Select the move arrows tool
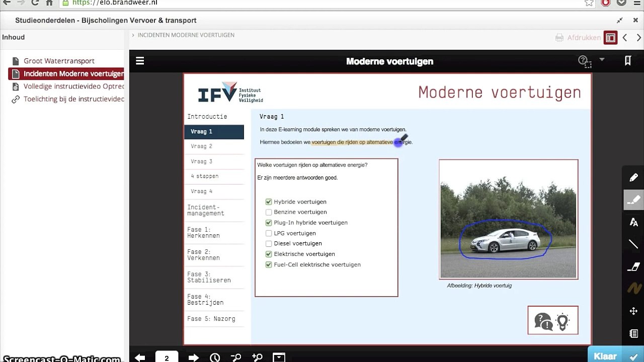The height and width of the screenshot is (362, 644). [x=633, y=311]
